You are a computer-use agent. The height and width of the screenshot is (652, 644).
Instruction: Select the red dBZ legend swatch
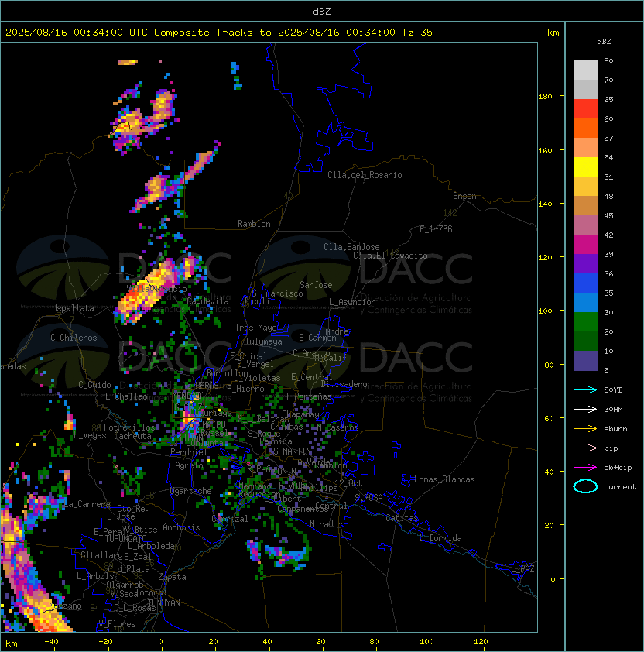585,109
